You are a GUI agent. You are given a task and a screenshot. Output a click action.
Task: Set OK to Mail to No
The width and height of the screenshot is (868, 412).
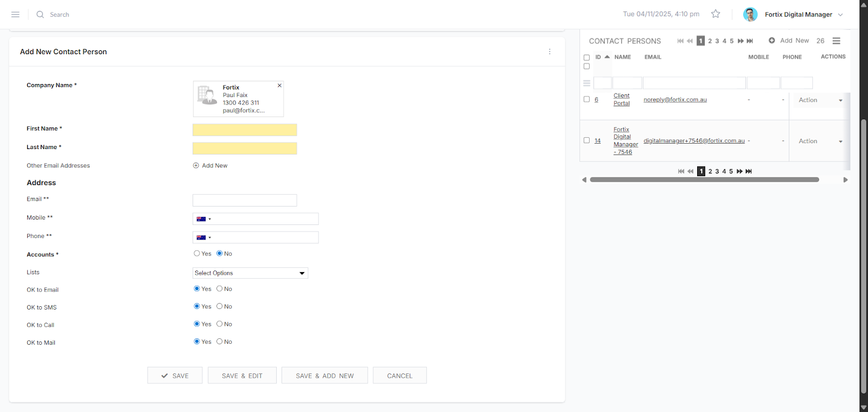coord(220,342)
